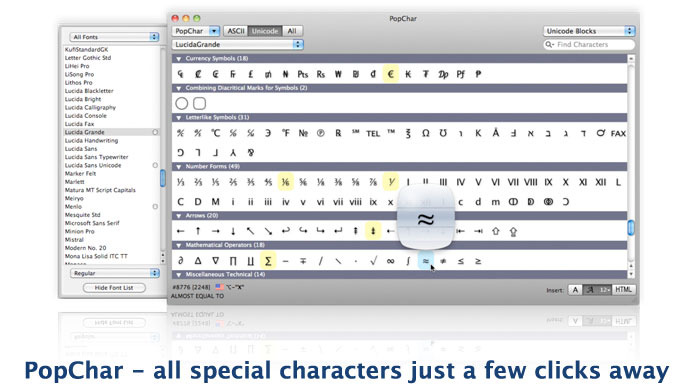Select the infinity ∞ symbol
The width and height of the screenshot is (694, 384).
click(x=390, y=261)
